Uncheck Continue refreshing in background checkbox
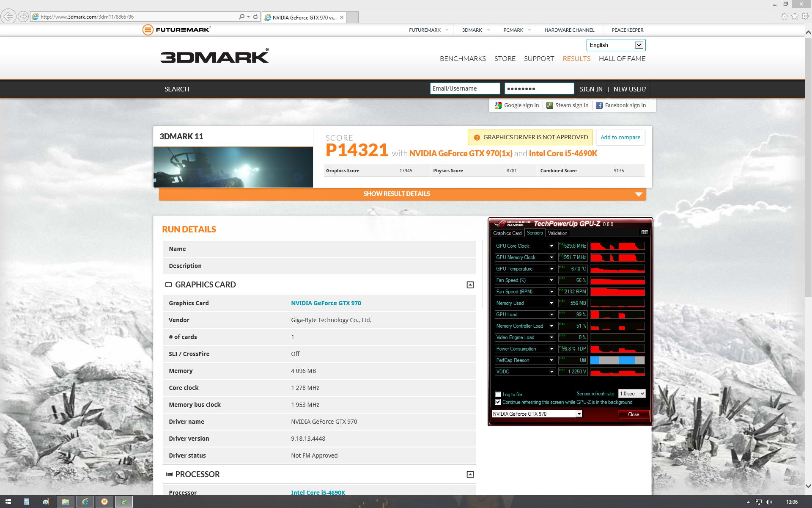This screenshot has width=812, height=508. click(498, 402)
